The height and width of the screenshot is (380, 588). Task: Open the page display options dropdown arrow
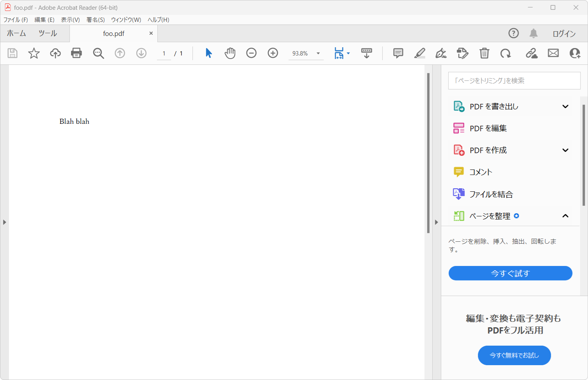point(348,53)
